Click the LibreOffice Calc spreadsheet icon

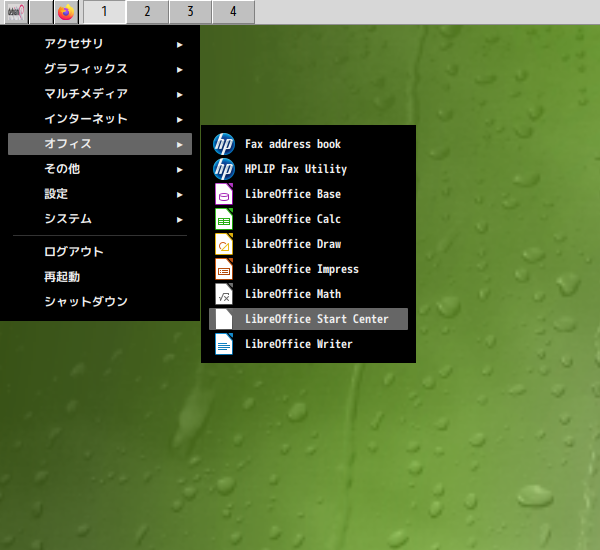[x=224, y=219]
